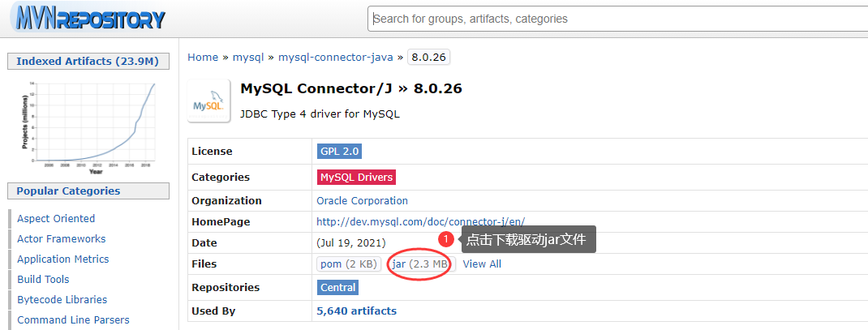This screenshot has height=330, width=868.
Task: Click the 8.0.26 version badge
Action: pos(428,58)
